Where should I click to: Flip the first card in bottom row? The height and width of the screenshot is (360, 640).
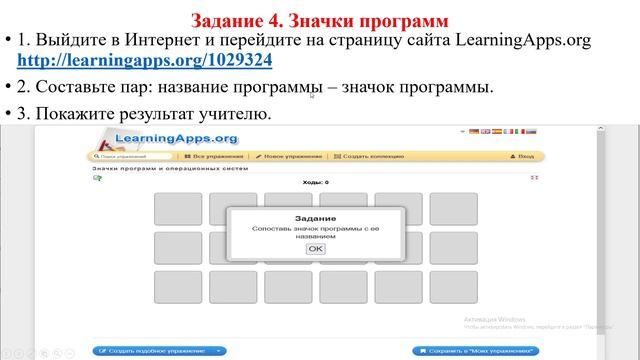(178, 287)
